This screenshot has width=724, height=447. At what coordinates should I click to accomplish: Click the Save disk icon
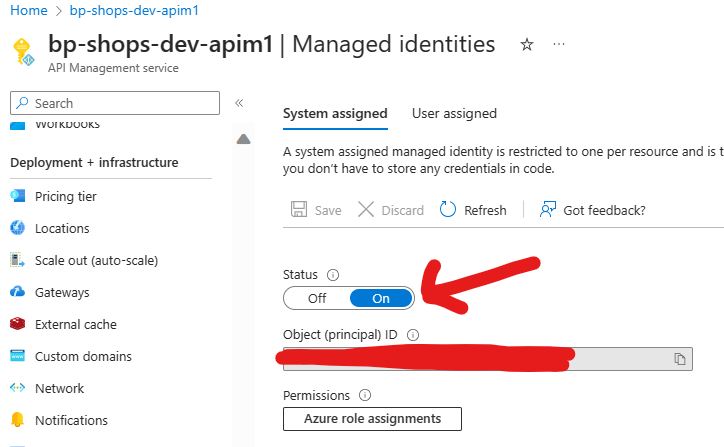click(x=299, y=209)
